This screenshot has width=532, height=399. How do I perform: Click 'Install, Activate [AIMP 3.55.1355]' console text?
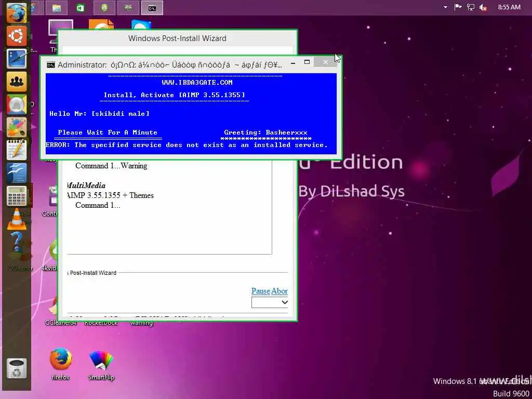tap(175, 95)
